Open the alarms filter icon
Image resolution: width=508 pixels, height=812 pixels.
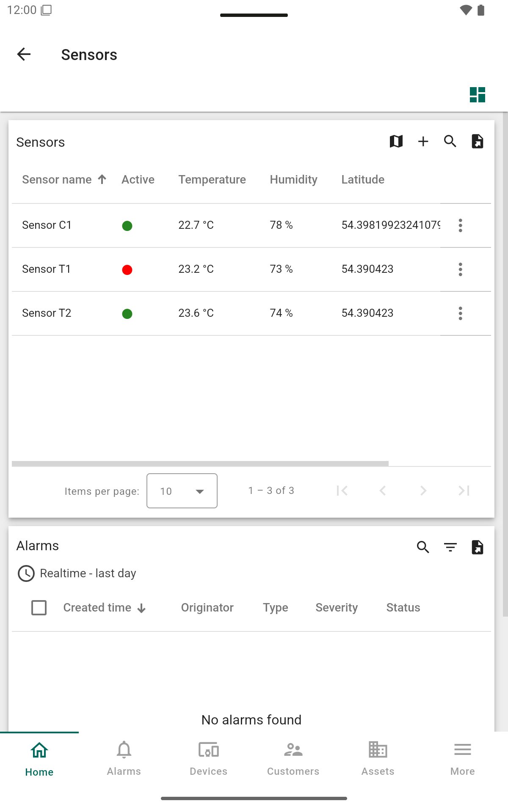tap(450, 547)
